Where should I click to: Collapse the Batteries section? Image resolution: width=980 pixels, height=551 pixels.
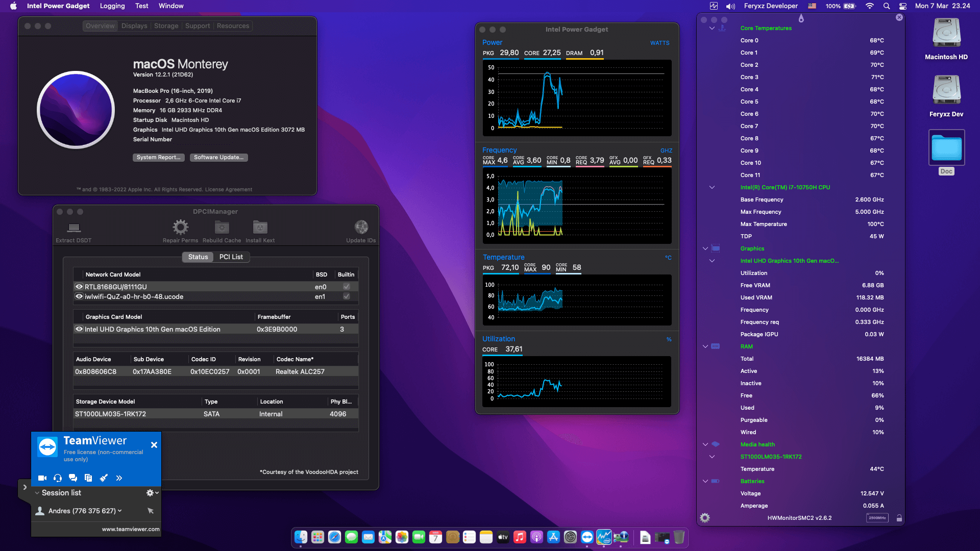(x=705, y=481)
